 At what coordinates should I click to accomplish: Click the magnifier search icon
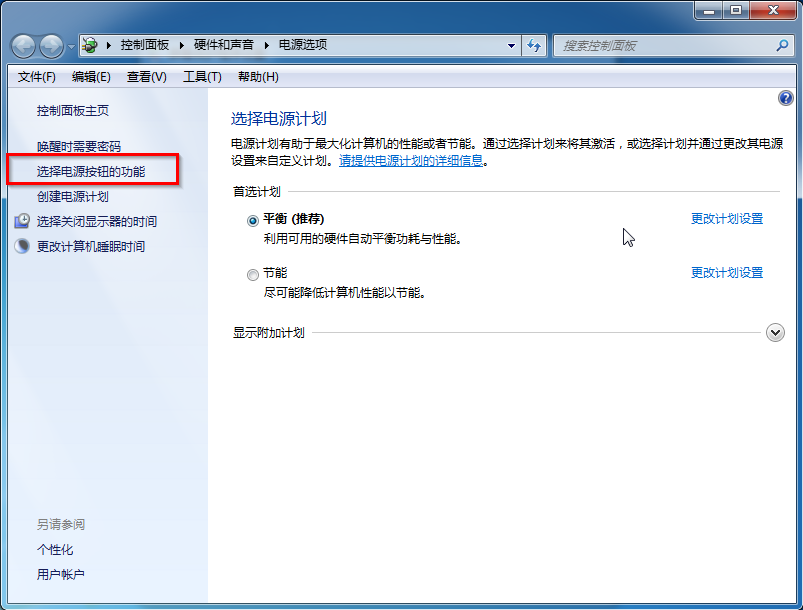(x=782, y=45)
